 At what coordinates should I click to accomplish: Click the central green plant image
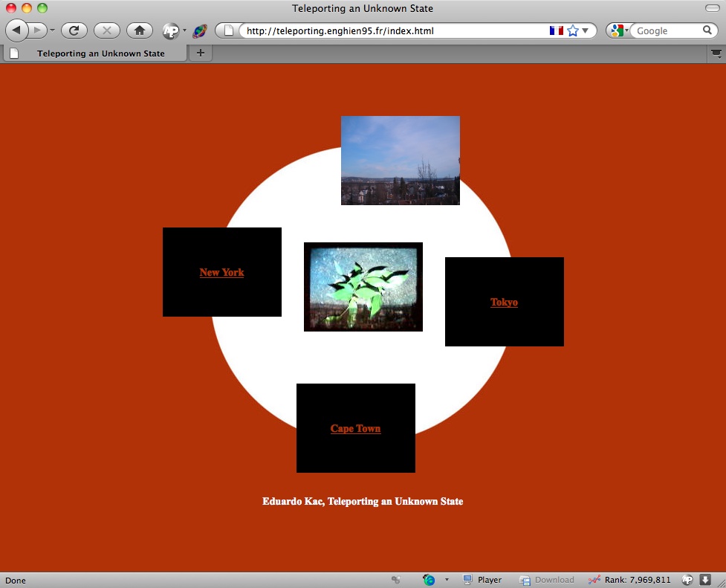[363, 287]
